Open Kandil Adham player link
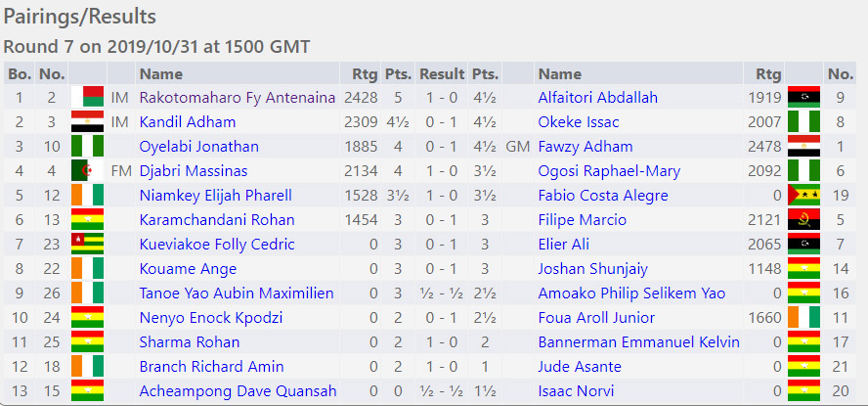 [188, 122]
